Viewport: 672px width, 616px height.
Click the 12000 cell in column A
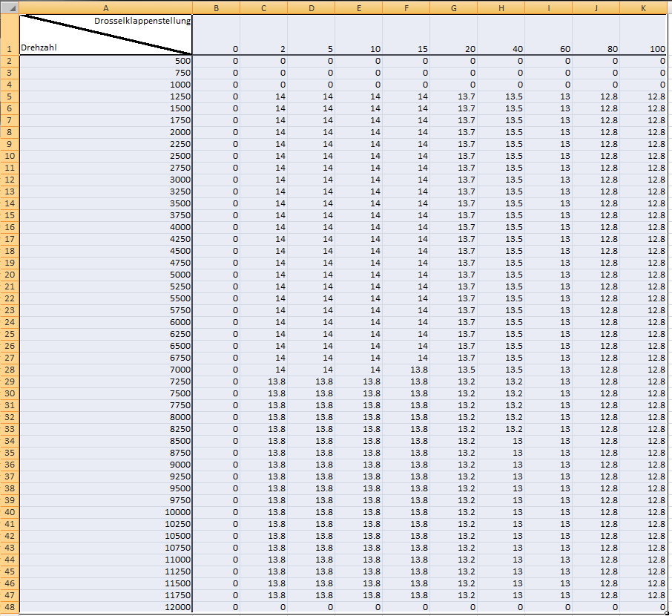106,607
